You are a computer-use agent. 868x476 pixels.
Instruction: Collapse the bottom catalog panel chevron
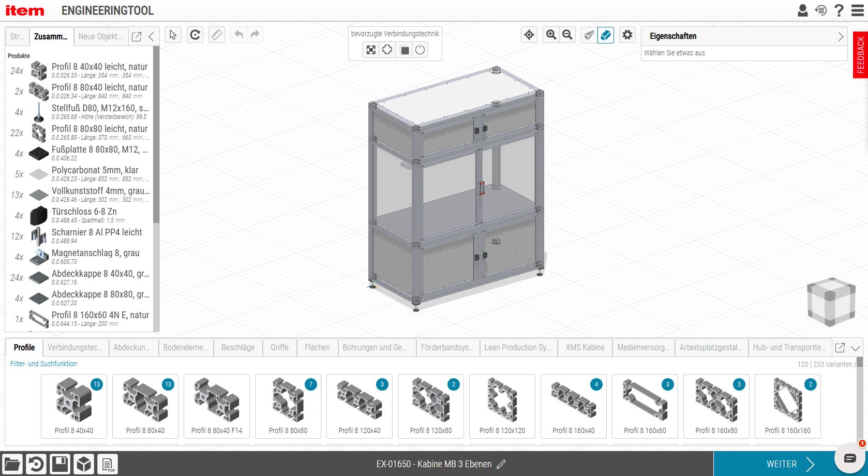pyautogui.click(x=856, y=348)
